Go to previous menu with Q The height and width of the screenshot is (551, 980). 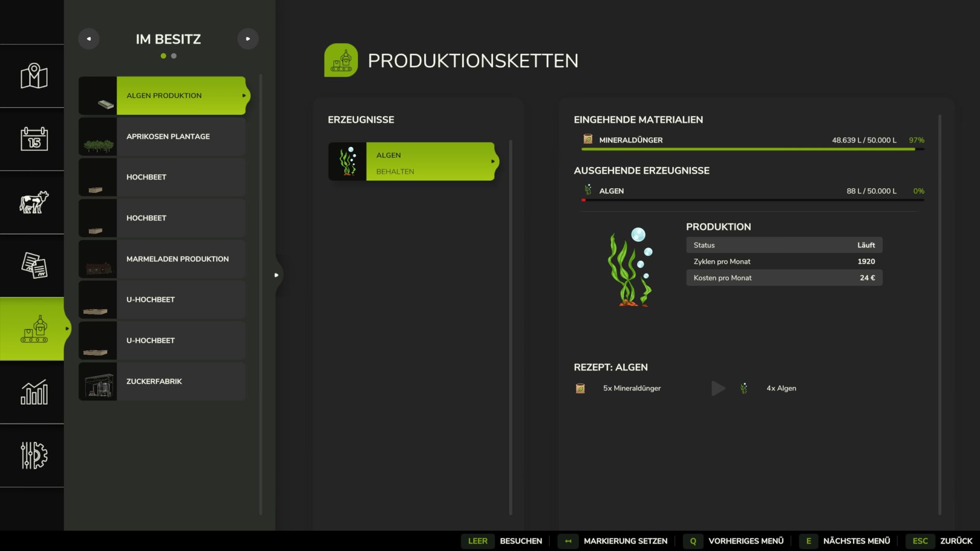point(693,541)
